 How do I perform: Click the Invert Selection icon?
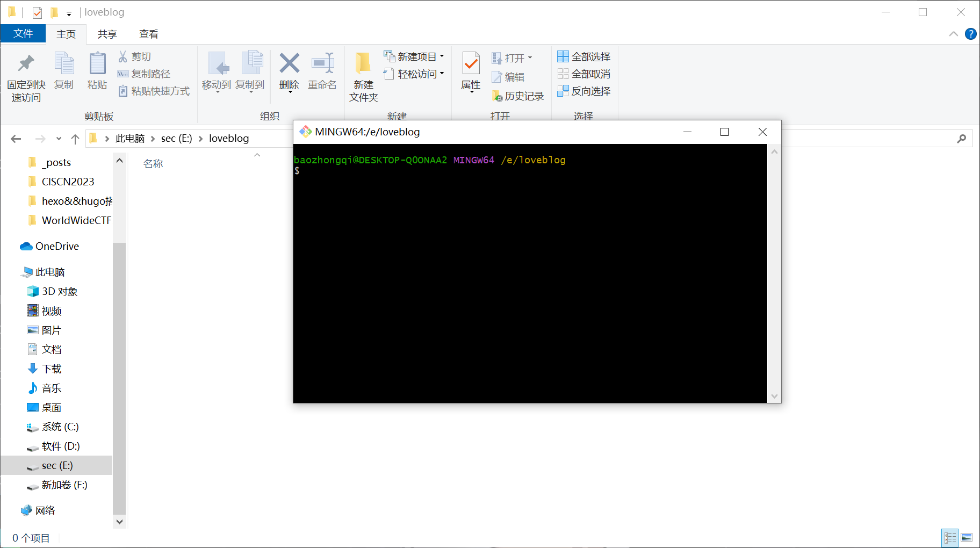563,91
